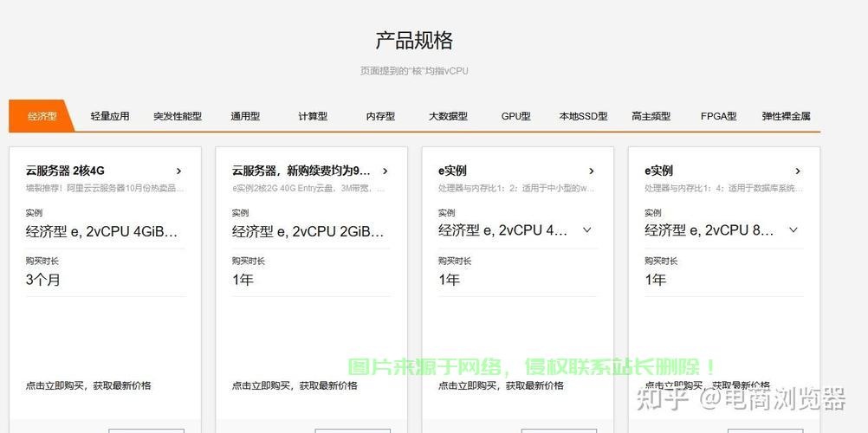This screenshot has height=433, width=868.
Task: Switch to the 轻量应用 tab
Action: coord(110,116)
